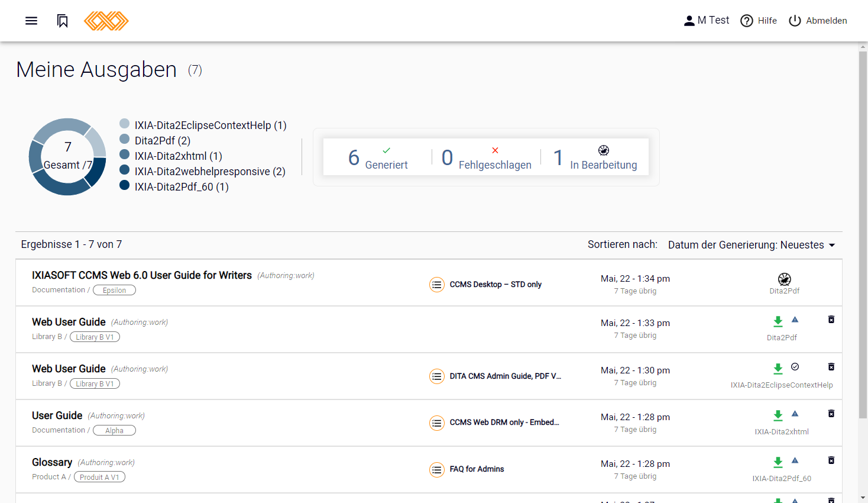
Task: Open Web User Guide 1:30 pm row
Action: [69, 369]
